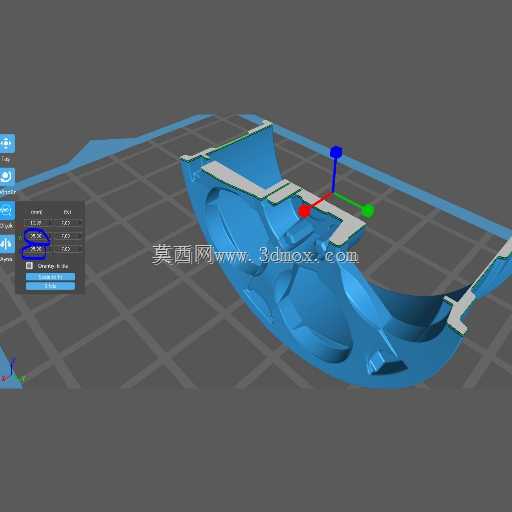Click the upper blue button in scale panel
Image resolution: width=512 pixels, height=512 pixels.
coord(50,277)
